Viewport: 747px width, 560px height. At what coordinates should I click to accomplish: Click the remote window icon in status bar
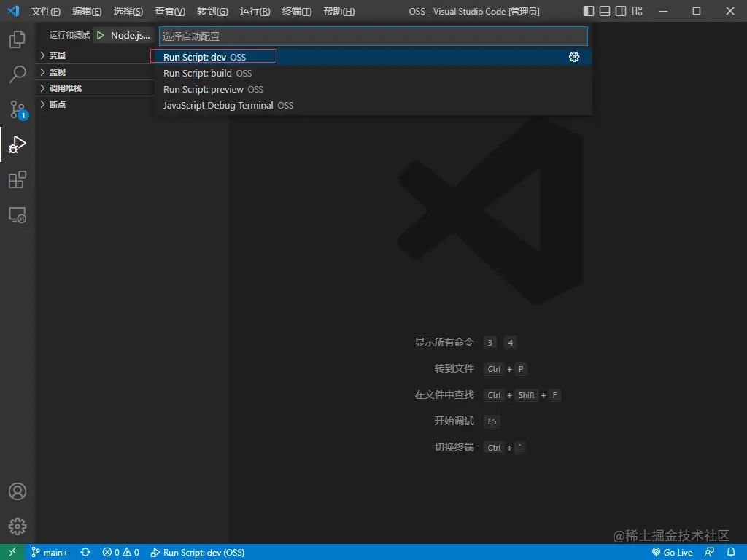[12, 552]
